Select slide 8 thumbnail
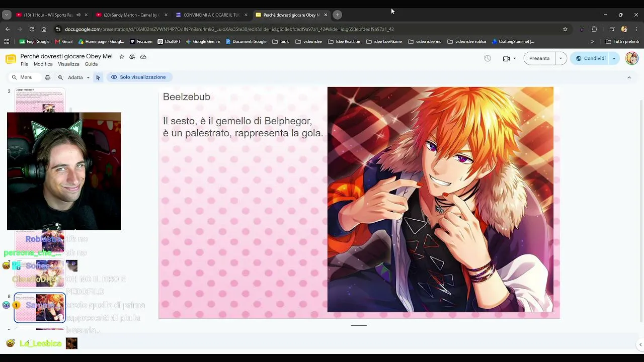Image resolution: width=644 pixels, height=362 pixels. (40, 307)
